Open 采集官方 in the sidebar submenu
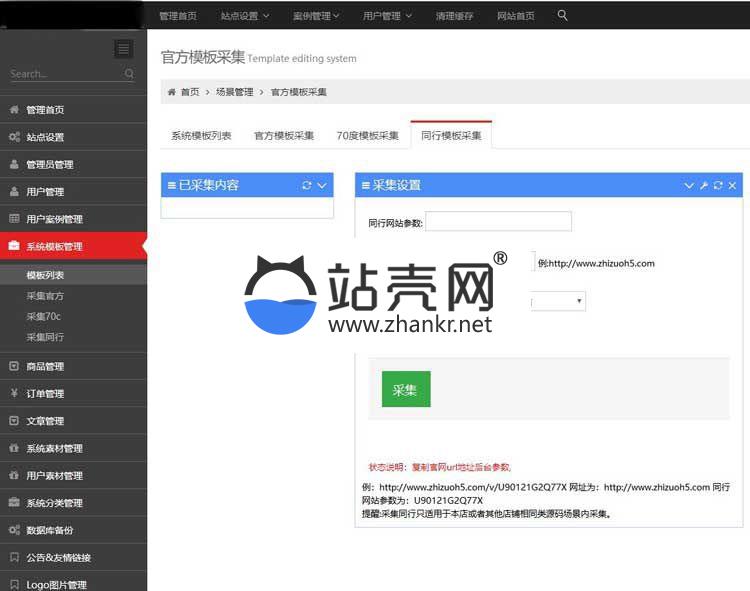Image resolution: width=750 pixels, height=591 pixels. click(x=45, y=296)
